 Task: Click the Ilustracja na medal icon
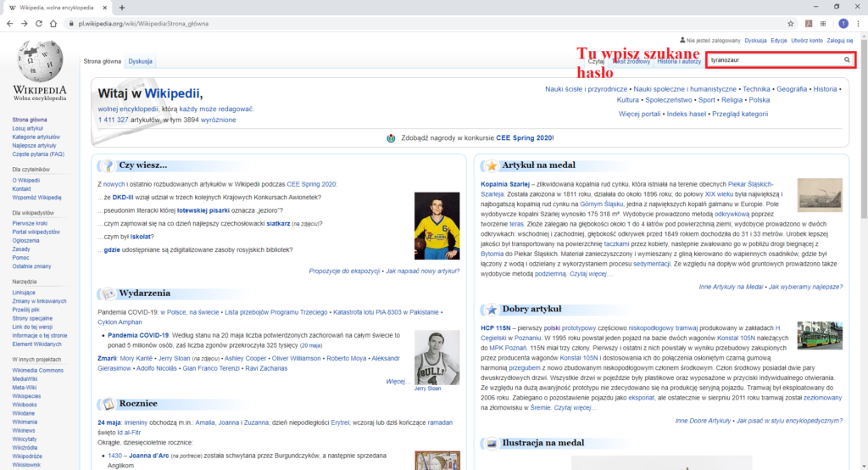(491, 444)
